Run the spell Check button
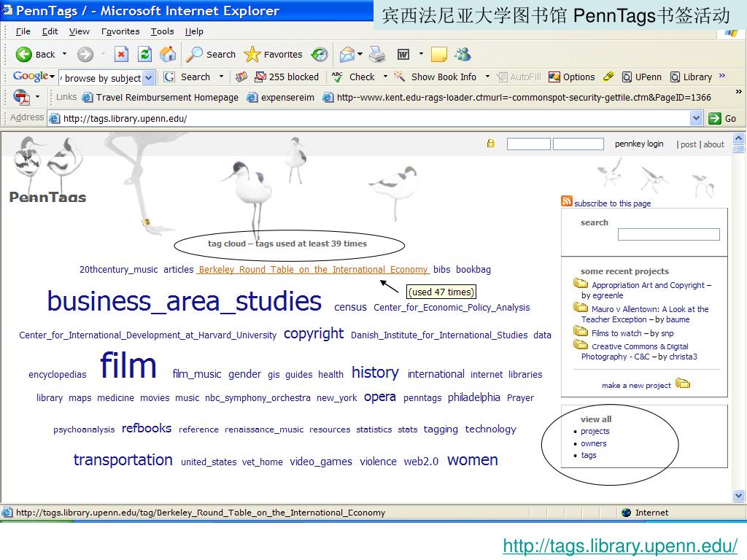Viewport: 747px width, 560px height. [x=354, y=77]
